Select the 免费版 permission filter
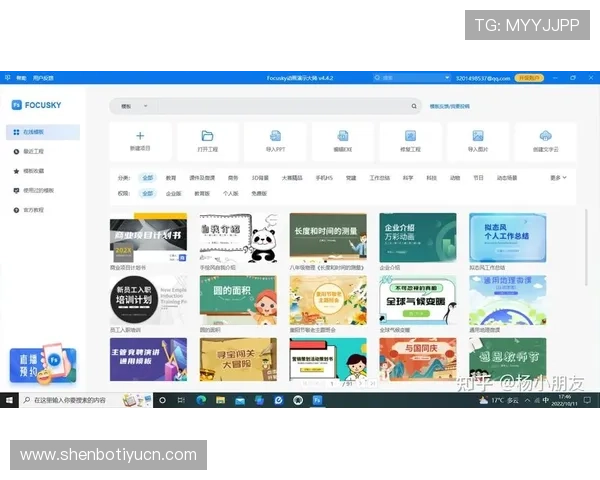This screenshot has width=600, height=480. [259, 194]
